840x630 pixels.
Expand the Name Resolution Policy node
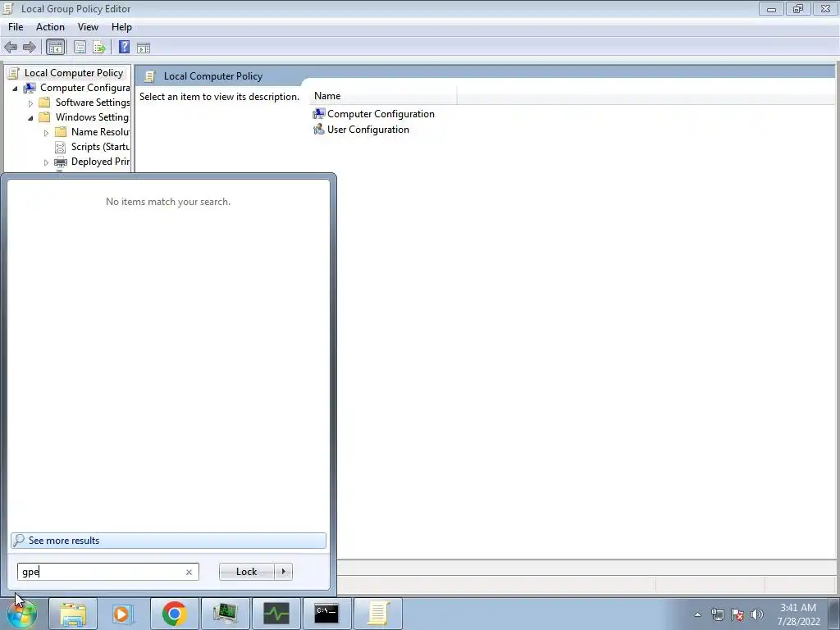pyautogui.click(x=46, y=132)
